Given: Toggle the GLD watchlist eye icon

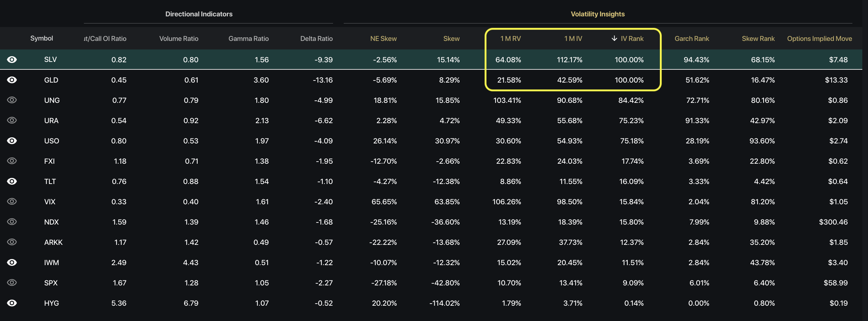Looking at the screenshot, I should click(12, 80).
